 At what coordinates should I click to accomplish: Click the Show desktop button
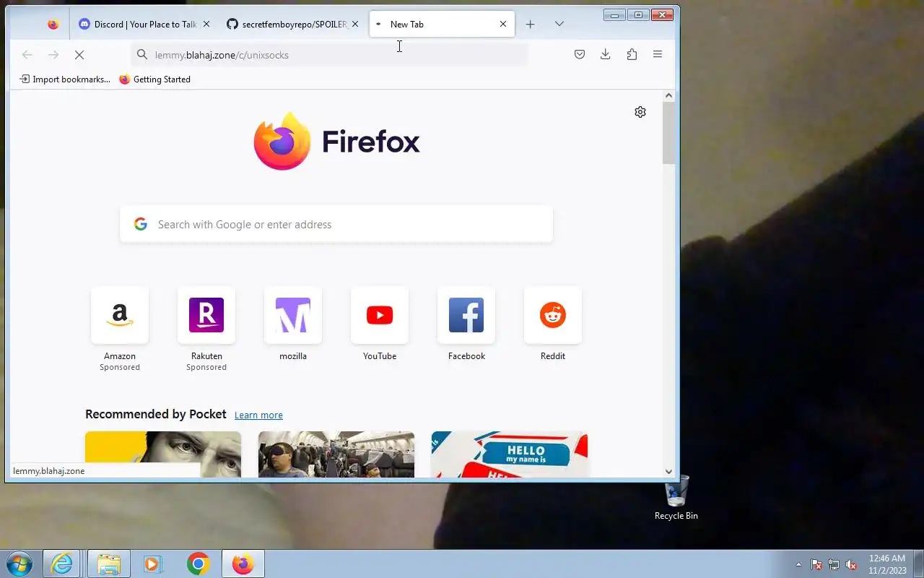coord(918,564)
